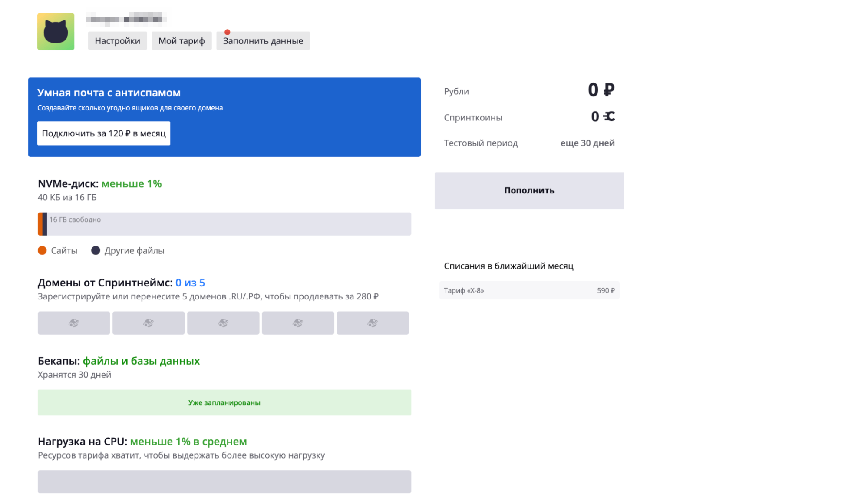Screen dimensions: 868x502
Task: Click the 0 ₽ rubles balance
Action: [x=601, y=90]
